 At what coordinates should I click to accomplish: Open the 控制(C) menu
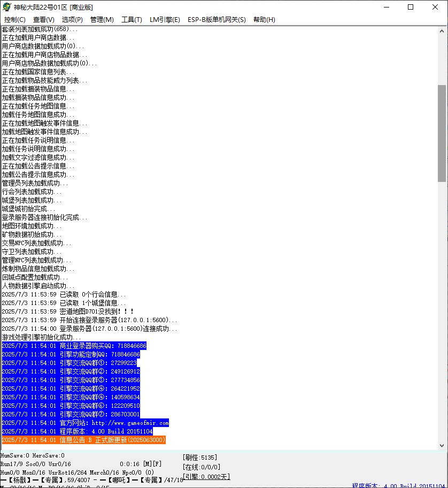[x=14, y=20]
